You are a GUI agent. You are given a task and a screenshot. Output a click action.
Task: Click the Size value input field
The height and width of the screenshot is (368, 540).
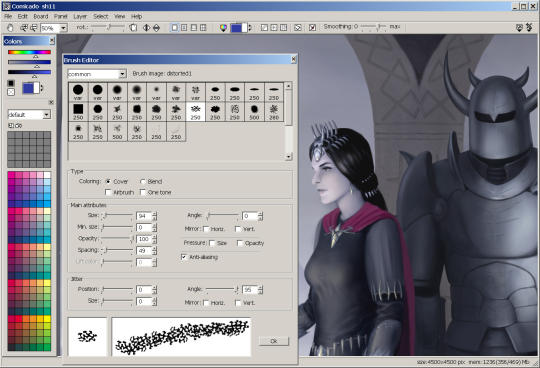[x=144, y=216]
